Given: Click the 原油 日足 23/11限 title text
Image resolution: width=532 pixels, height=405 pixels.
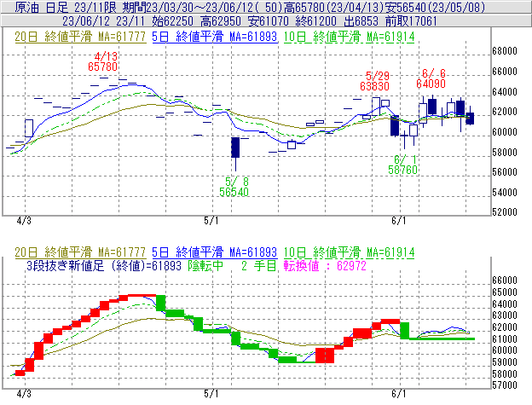Looking at the screenshot, I should [x=66, y=7].
